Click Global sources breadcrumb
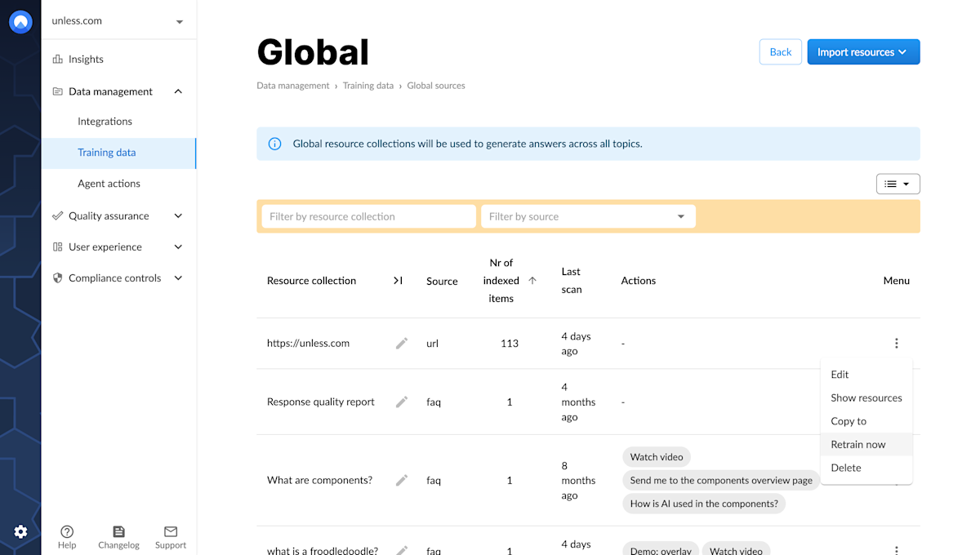 click(436, 86)
